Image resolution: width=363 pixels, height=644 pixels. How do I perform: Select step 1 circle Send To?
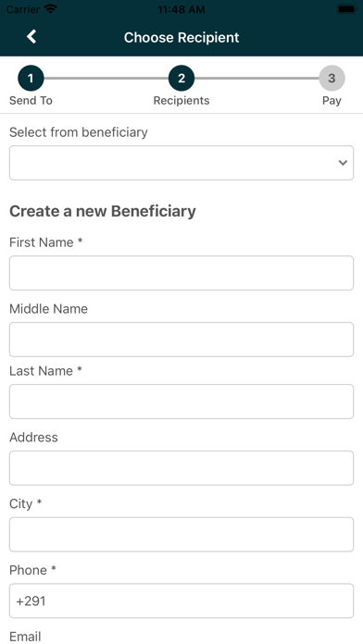click(31, 78)
